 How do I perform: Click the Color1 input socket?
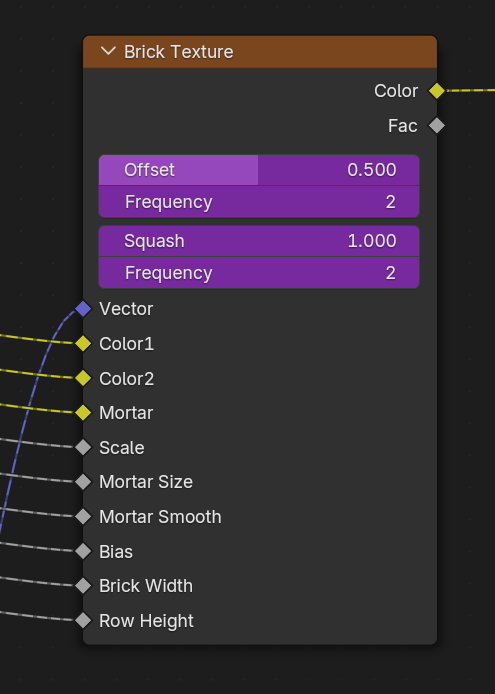pos(83,343)
